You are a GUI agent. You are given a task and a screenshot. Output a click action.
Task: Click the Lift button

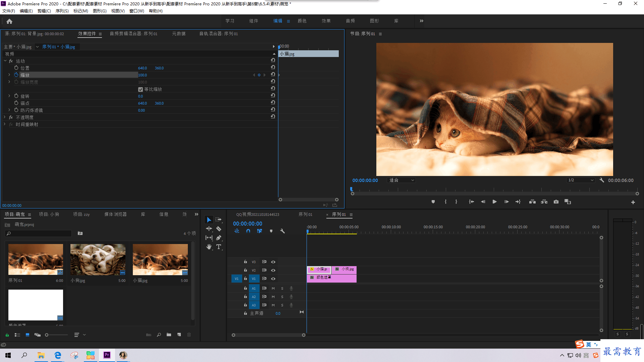pos(532,202)
